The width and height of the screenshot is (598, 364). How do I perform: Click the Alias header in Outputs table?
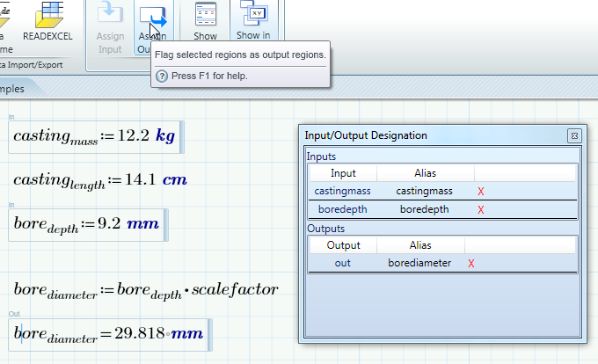coord(420,245)
